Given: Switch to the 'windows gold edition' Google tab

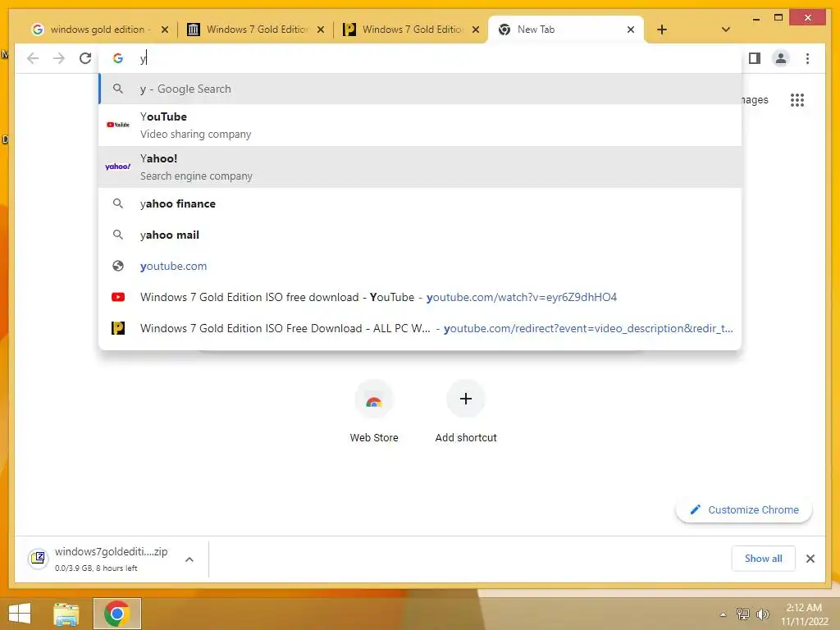Looking at the screenshot, I should pos(99,30).
